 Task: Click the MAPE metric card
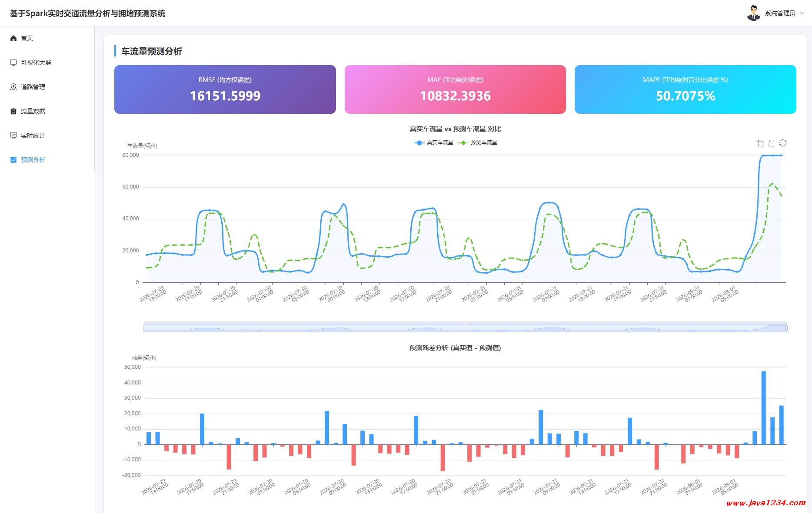click(686, 89)
